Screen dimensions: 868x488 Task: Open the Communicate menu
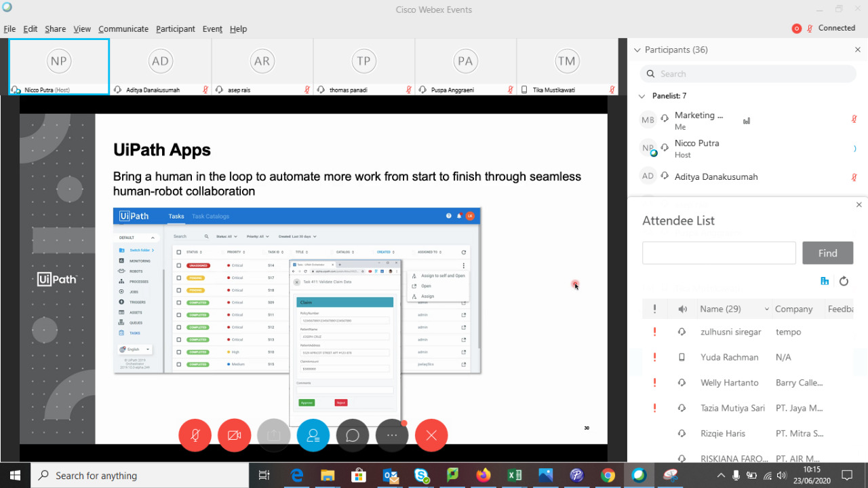tap(123, 29)
